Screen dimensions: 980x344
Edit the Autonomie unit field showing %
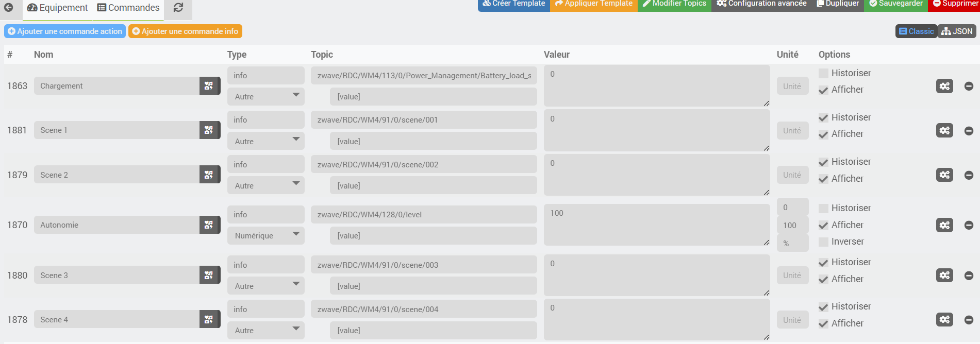(x=792, y=243)
